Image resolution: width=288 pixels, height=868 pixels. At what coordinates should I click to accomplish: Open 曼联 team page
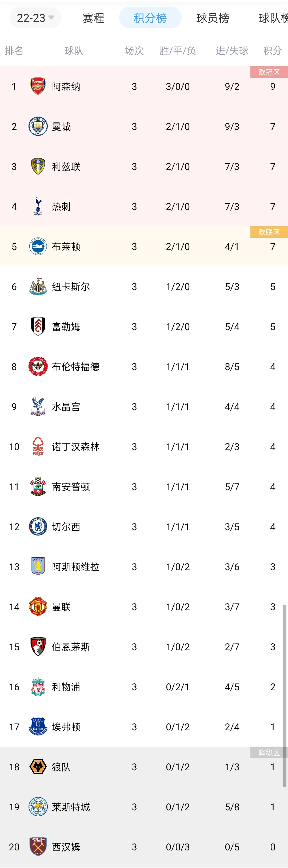[x=61, y=607]
